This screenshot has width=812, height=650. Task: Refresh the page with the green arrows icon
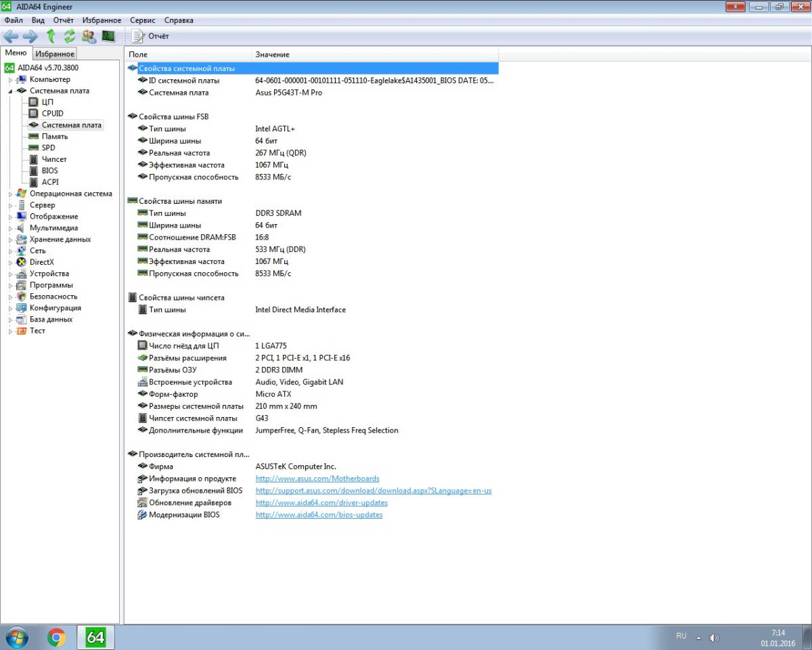pyautogui.click(x=69, y=36)
